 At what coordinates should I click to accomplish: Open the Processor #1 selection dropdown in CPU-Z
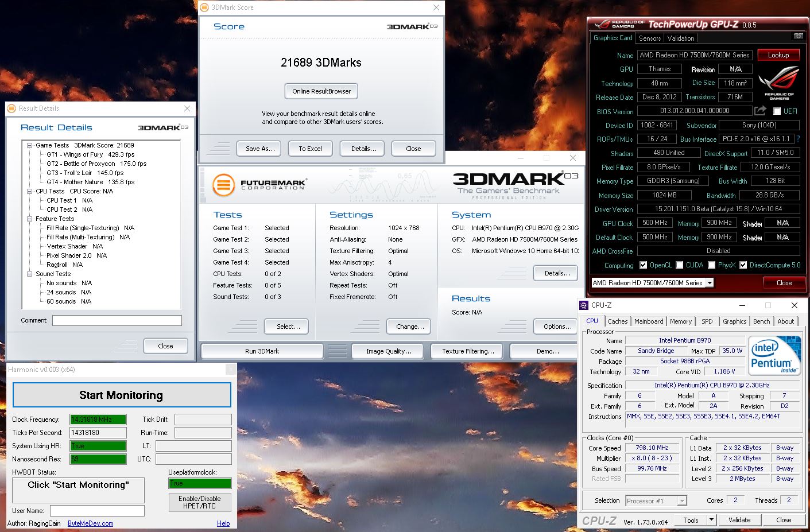pos(682,501)
